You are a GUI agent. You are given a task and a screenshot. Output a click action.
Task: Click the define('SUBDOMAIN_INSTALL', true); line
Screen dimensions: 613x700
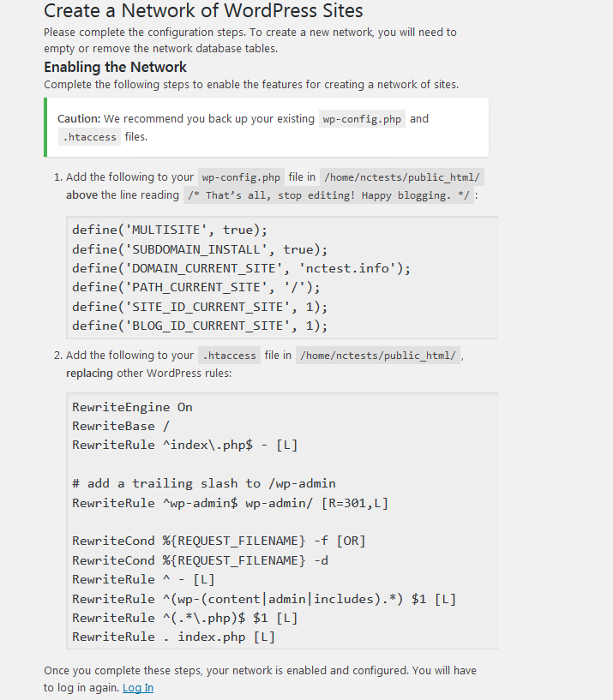click(x=200, y=249)
